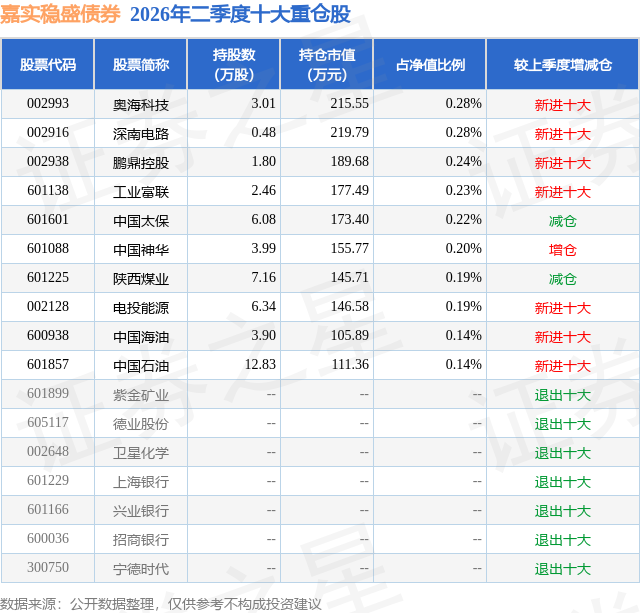Image resolution: width=640 pixels, height=613 pixels.
Task: Click the 占净值比例 column header
Action: (430, 64)
